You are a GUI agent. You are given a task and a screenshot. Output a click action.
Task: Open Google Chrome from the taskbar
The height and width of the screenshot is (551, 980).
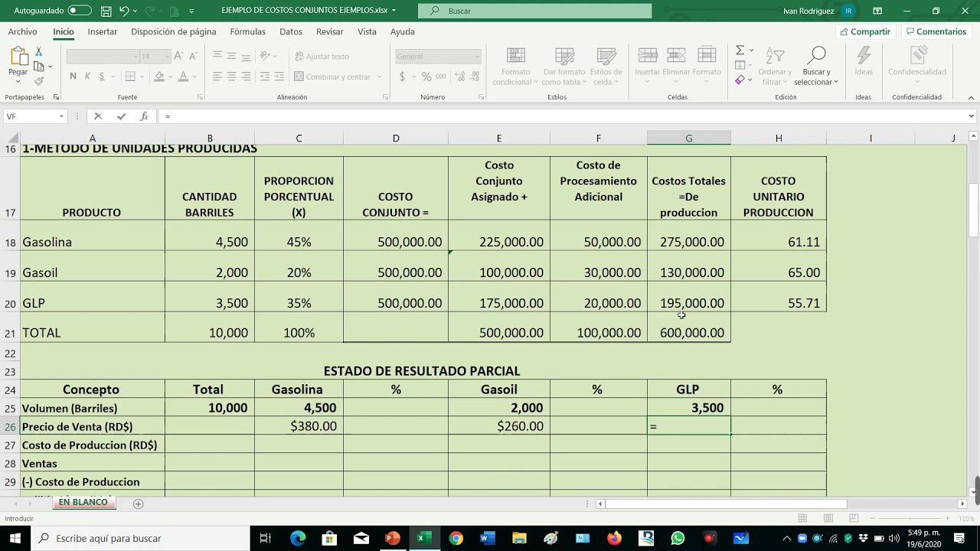click(456, 538)
